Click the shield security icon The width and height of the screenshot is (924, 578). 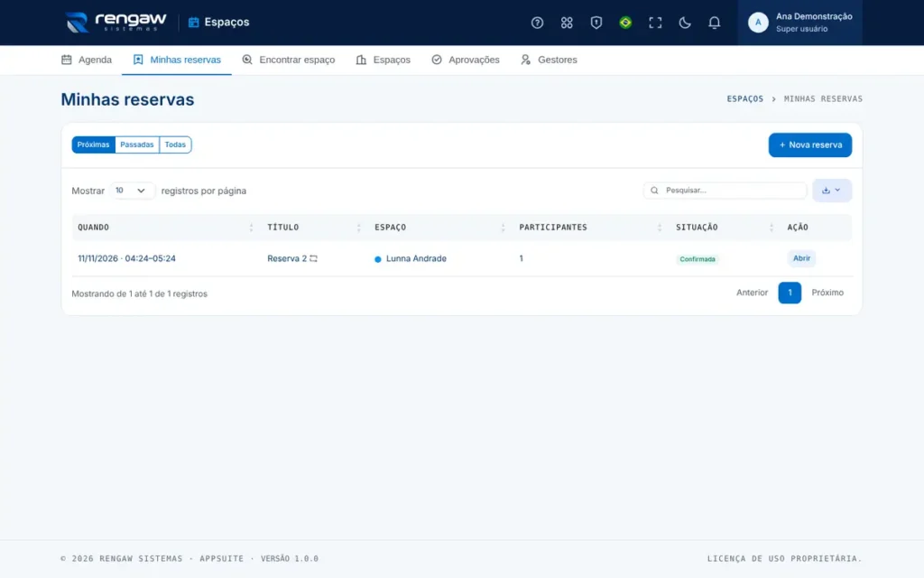[x=596, y=23]
